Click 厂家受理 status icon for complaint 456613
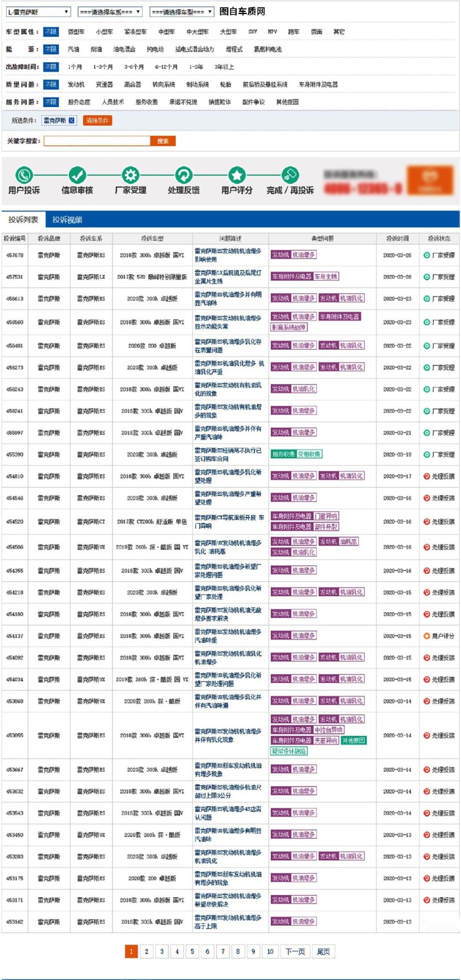Image resolution: width=461 pixels, height=980 pixels. [427, 298]
